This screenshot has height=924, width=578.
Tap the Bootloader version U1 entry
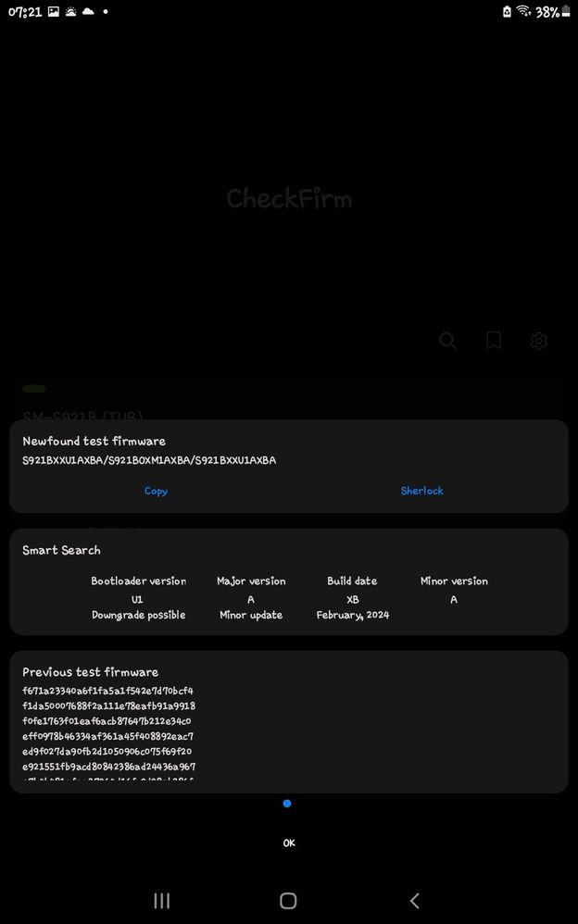(138, 599)
